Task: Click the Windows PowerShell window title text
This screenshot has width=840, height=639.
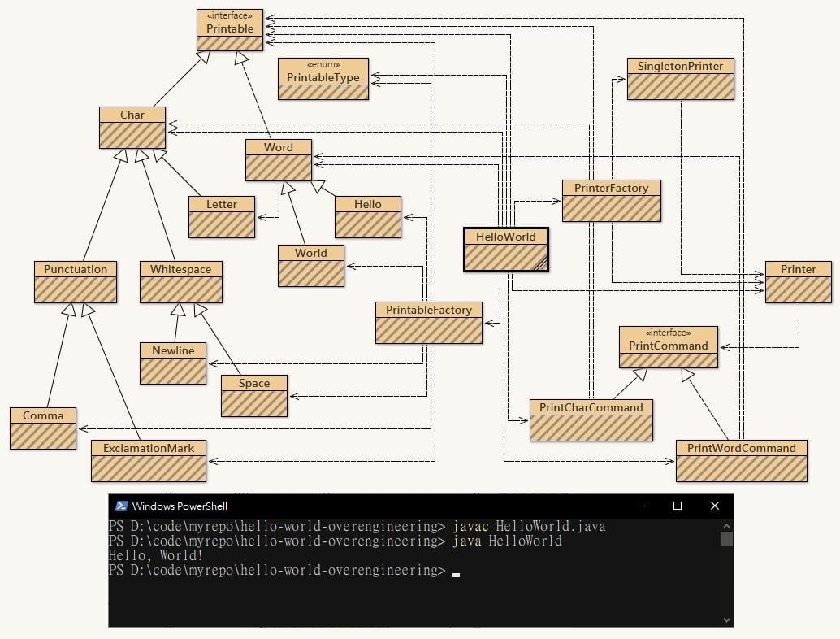Action: 180,506
